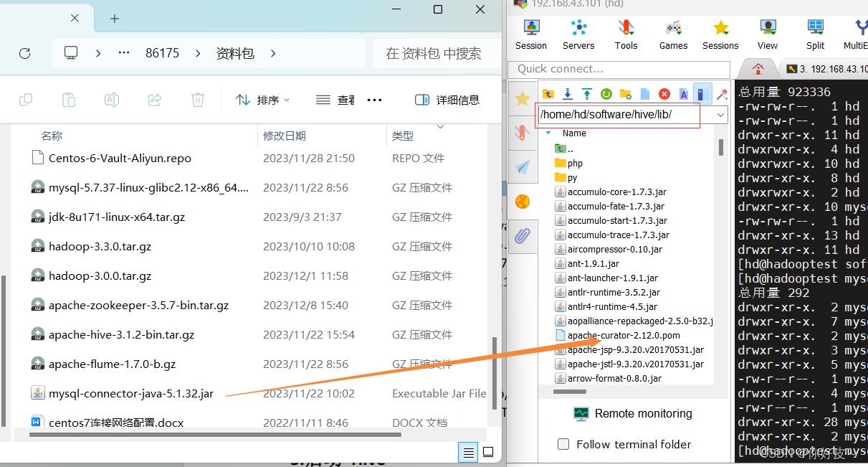Create a new folder in the SFTP browser
The width and height of the screenshot is (868, 467).
click(625, 94)
